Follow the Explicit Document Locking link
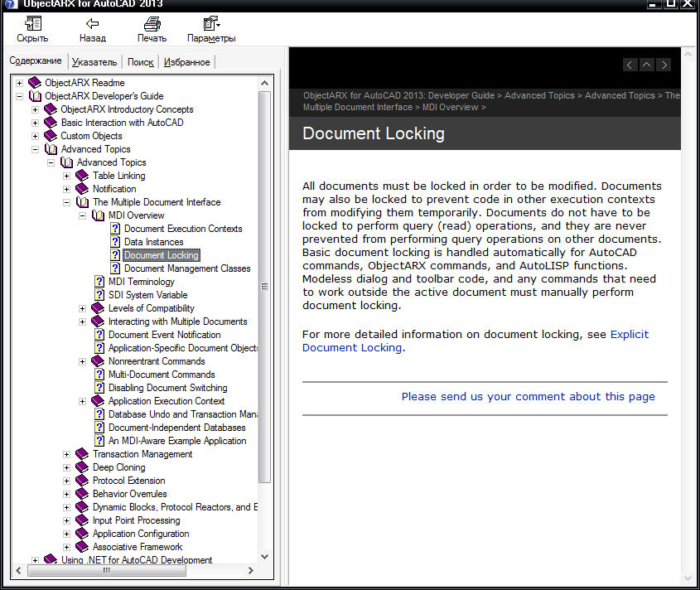700x590 pixels. tap(476, 341)
